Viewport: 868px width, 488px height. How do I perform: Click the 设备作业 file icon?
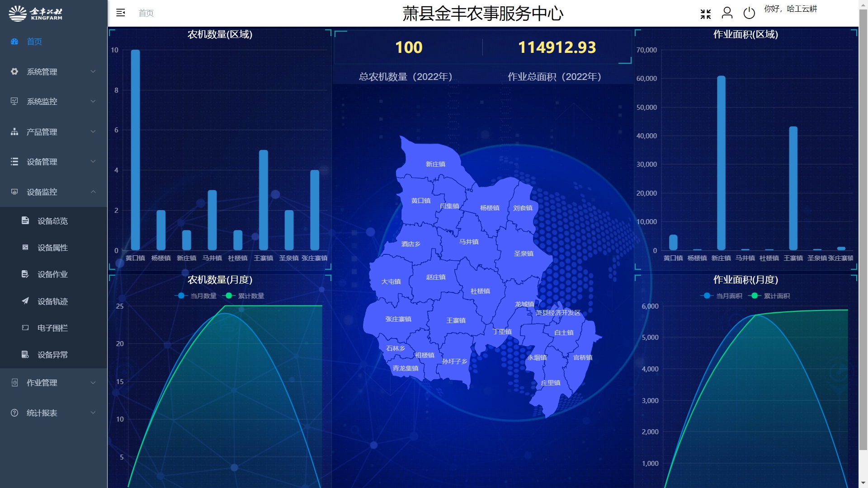(25, 274)
